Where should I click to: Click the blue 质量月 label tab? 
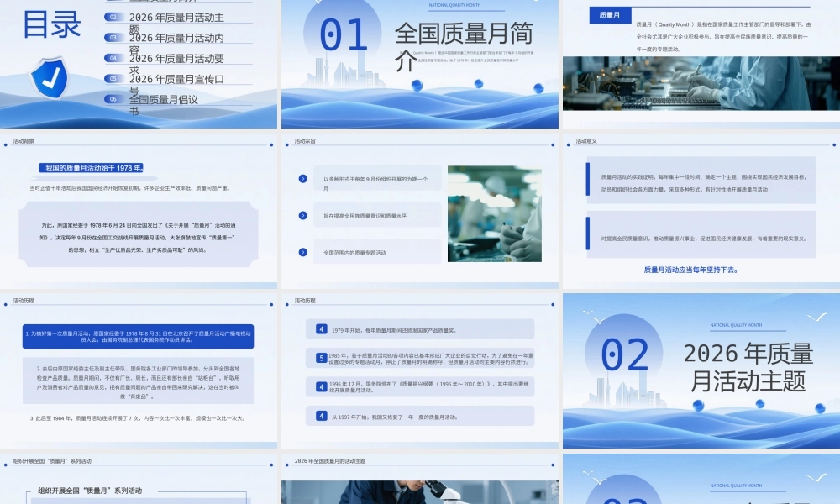pos(610,15)
